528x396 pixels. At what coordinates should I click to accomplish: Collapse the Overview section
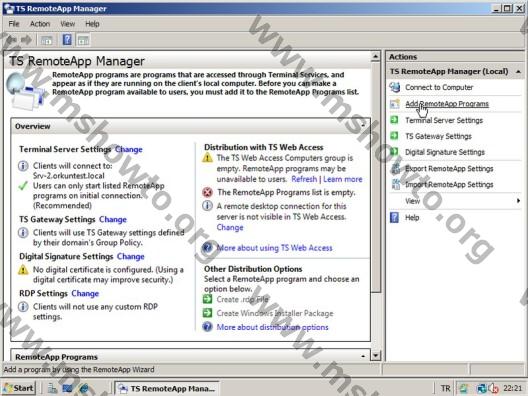pyautogui.click(x=363, y=126)
